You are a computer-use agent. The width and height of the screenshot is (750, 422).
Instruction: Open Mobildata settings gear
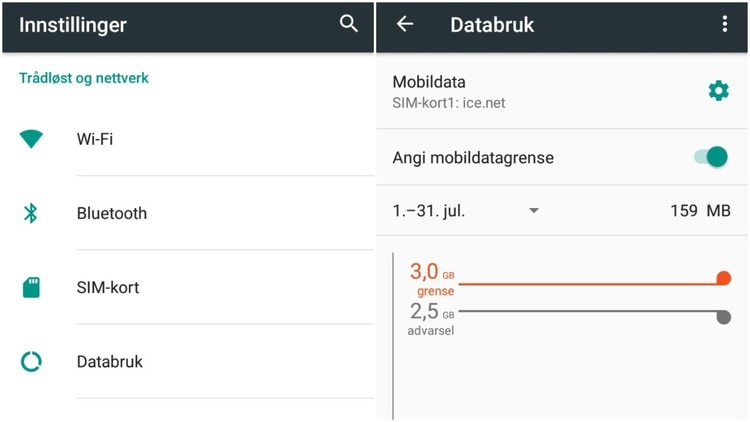click(x=718, y=91)
